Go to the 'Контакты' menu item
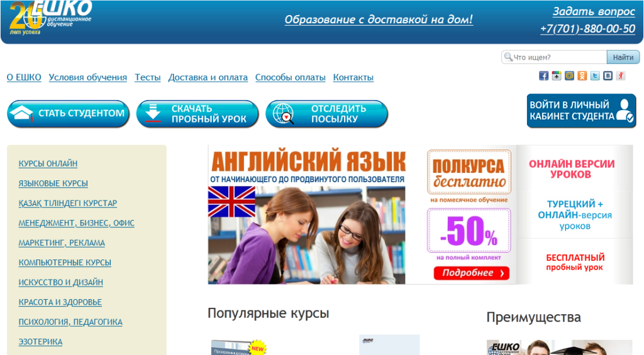Screen dimensions: 644x355 coord(353,77)
